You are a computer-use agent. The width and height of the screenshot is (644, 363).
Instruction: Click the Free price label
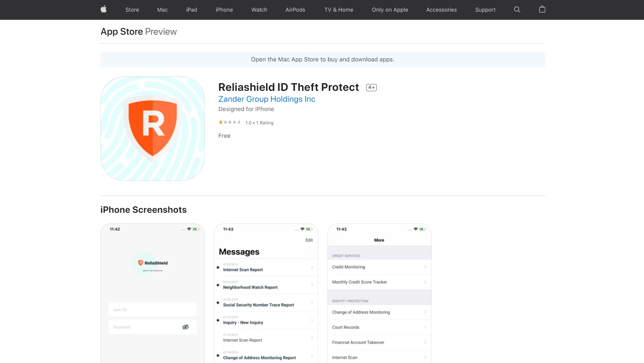click(x=224, y=136)
